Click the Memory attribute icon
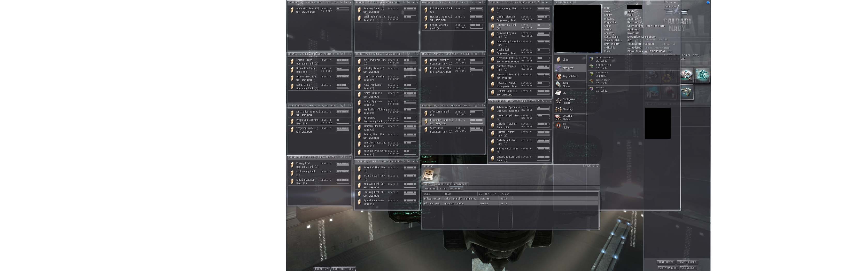The height and width of the screenshot is (271, 868). point(591,89)
